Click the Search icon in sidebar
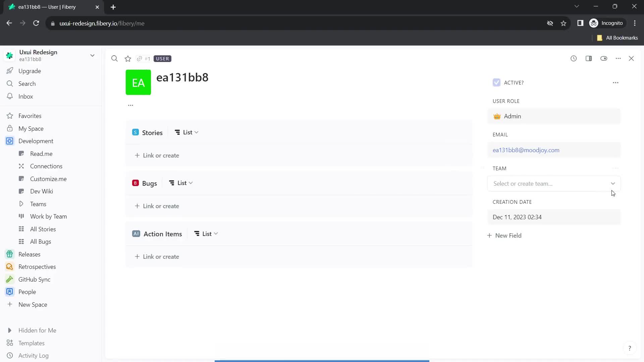The height and width of the screenshot is (362, 644). 9,83
